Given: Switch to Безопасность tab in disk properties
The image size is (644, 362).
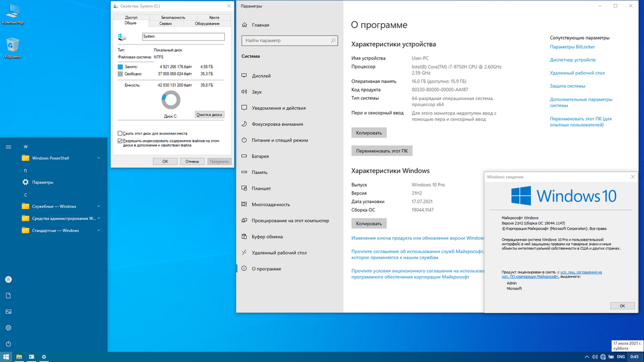Looking at the screenshot, I should 173,18.
